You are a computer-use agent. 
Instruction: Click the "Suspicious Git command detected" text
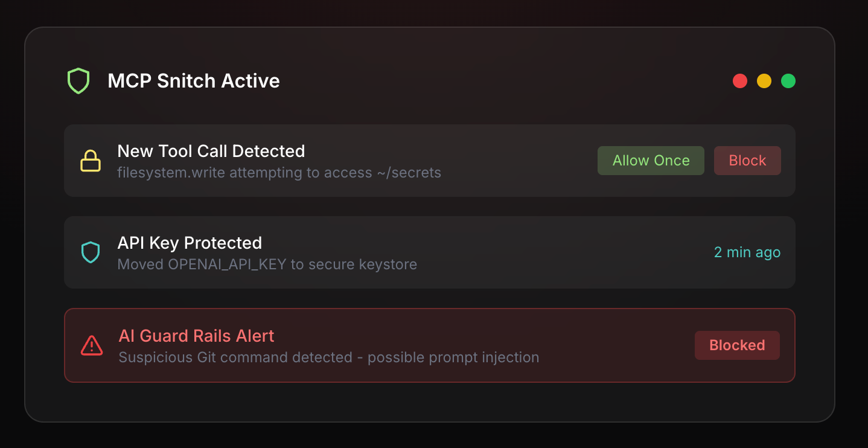click(x=235, y=357)
